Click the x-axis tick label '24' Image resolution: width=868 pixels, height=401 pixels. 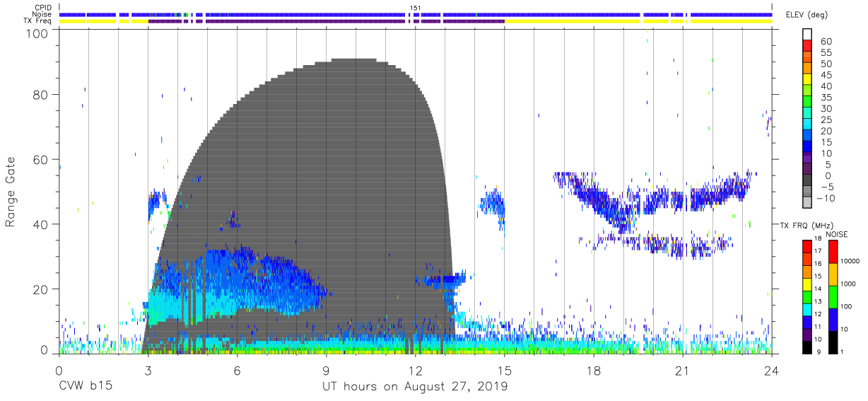click(772, 371)
